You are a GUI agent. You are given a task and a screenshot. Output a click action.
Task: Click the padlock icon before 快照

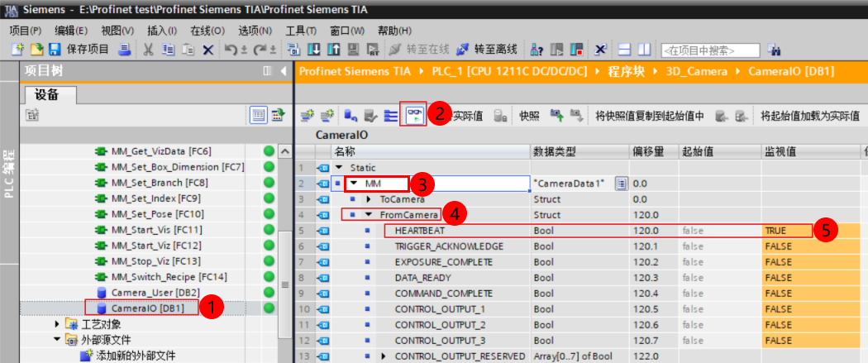click(x=500, y=115)
